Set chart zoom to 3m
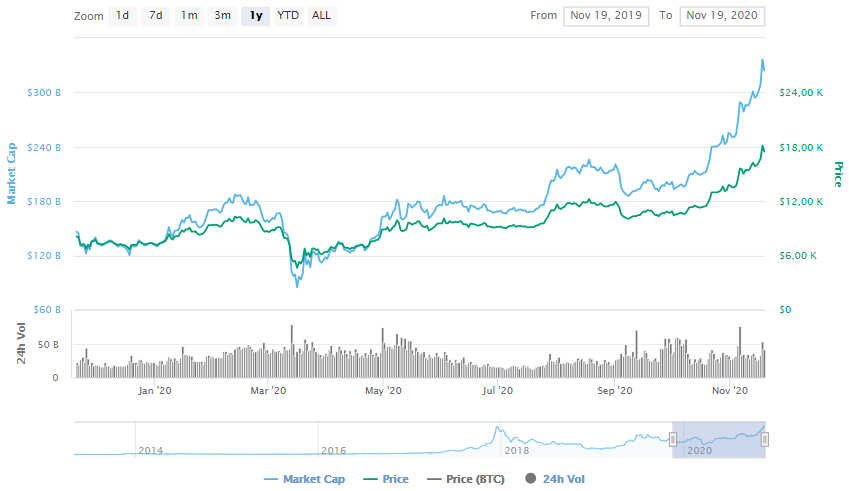The height and width of the screenshot is (491, 849). point(223,16)
